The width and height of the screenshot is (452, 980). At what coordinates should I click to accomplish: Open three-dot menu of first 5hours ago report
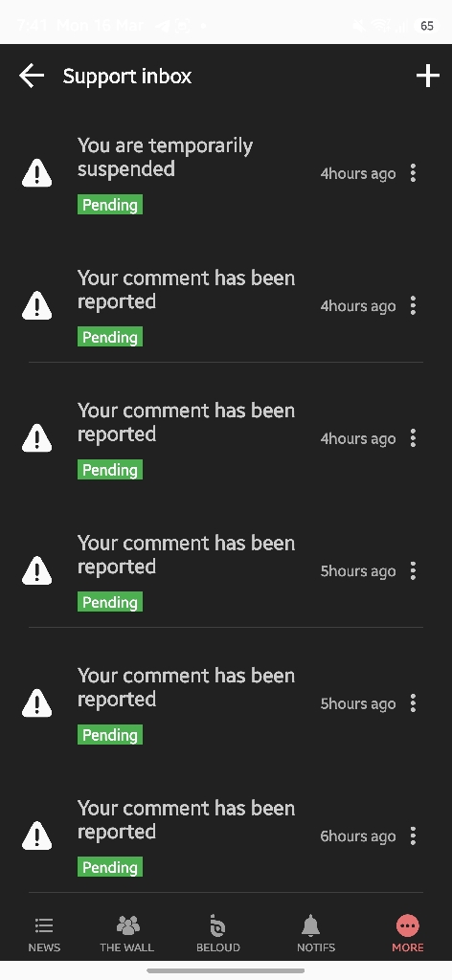coord(413,570)
